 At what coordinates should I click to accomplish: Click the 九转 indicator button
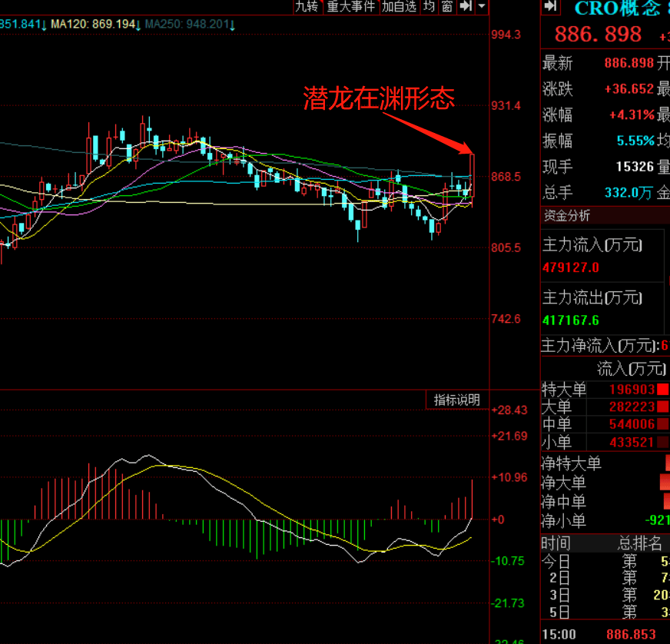pyautogui.click(x=307, y=7)
